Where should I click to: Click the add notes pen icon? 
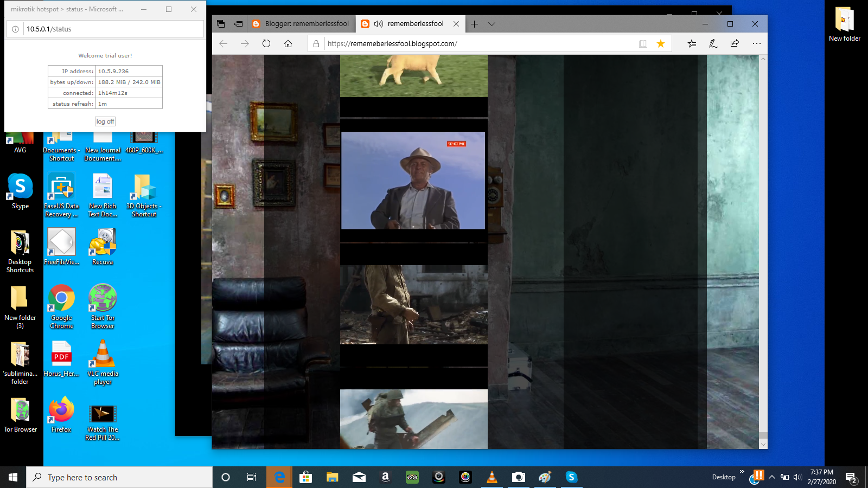click(x=713, y=43)
